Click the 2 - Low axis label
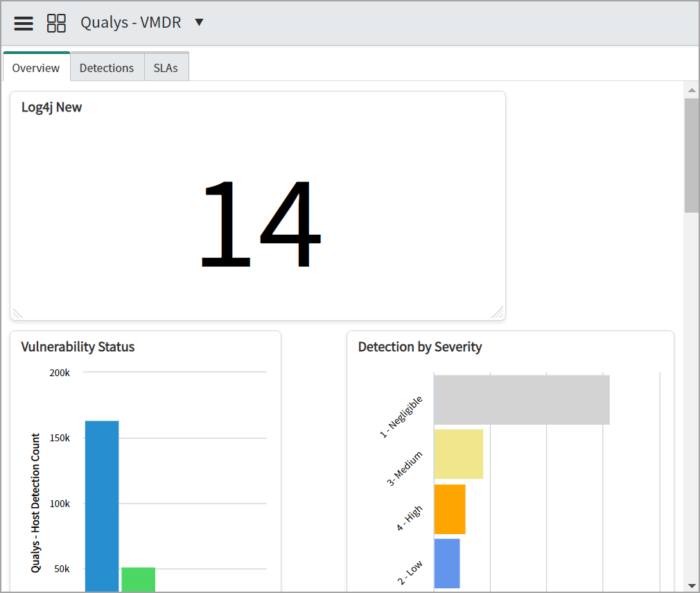 click(x=410, y=572)
